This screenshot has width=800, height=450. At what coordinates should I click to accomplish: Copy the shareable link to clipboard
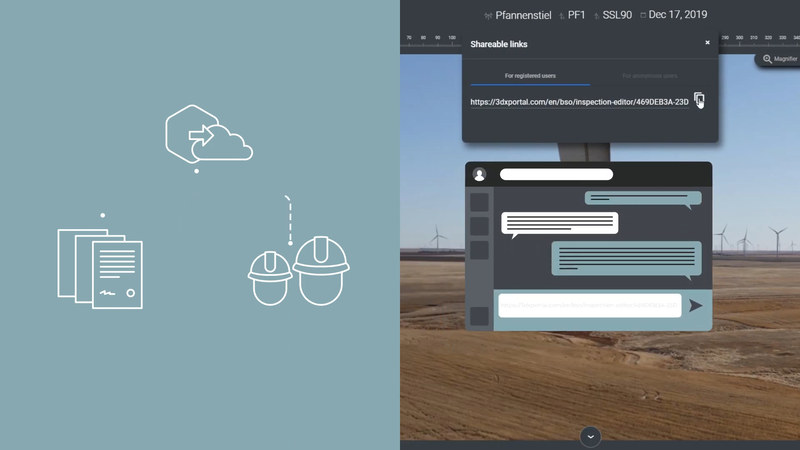[x=699, y=100]
